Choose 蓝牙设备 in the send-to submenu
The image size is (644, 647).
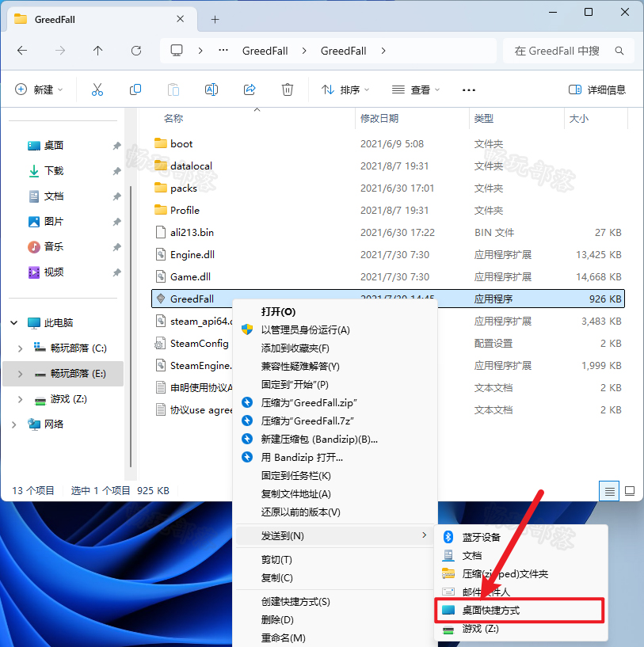(481, 537)
